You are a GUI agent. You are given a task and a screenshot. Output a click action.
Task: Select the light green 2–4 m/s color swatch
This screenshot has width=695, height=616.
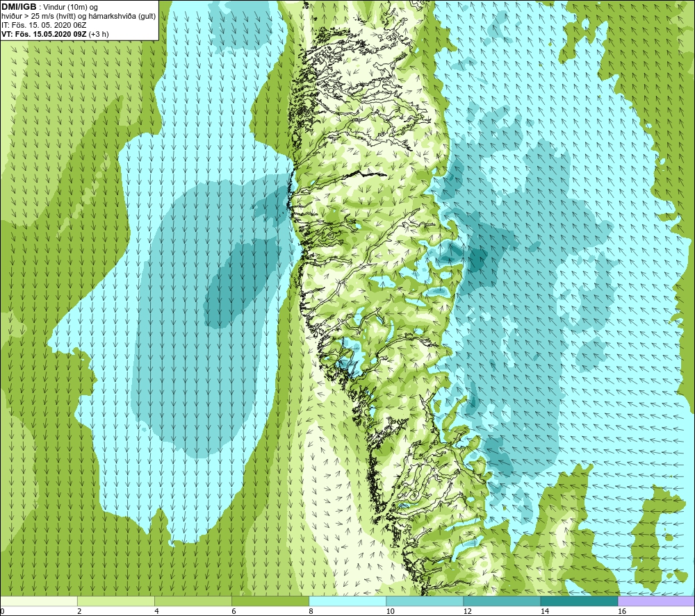pos(116,601)
